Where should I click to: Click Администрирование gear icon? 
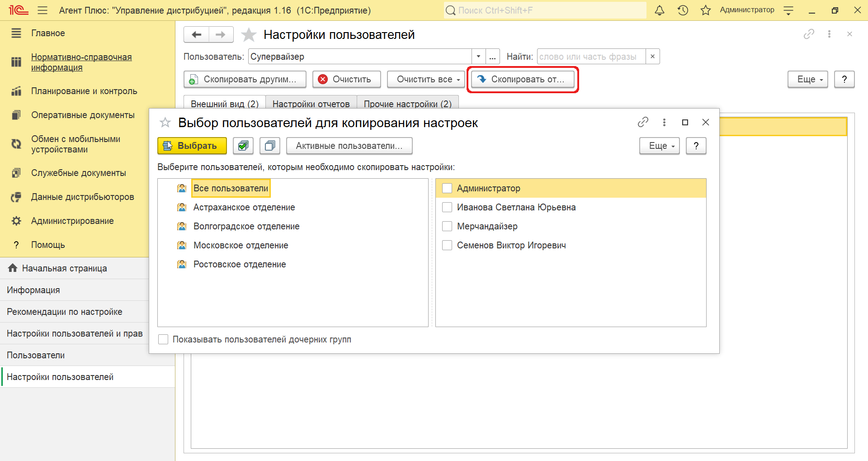tap(16, 221)
